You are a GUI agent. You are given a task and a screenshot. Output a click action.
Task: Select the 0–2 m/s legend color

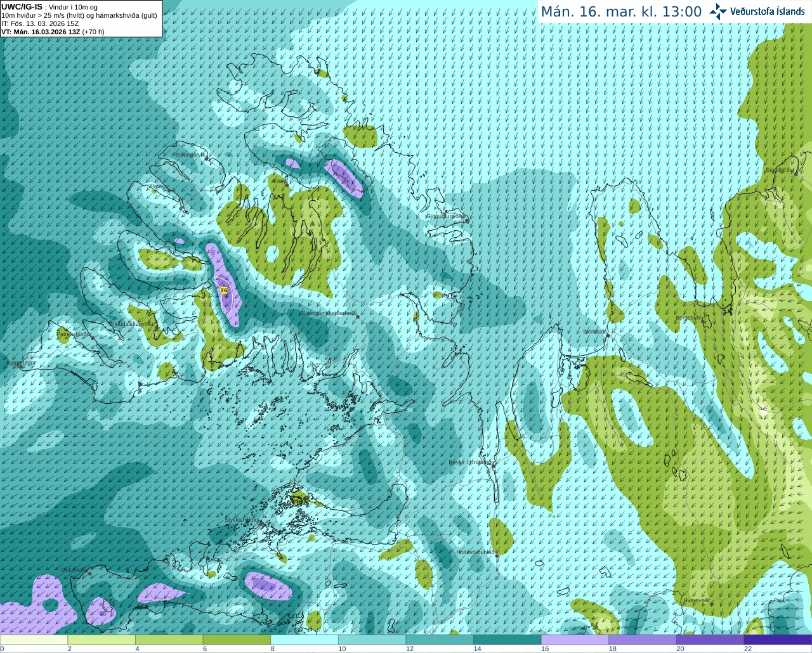tap(34, 640)
